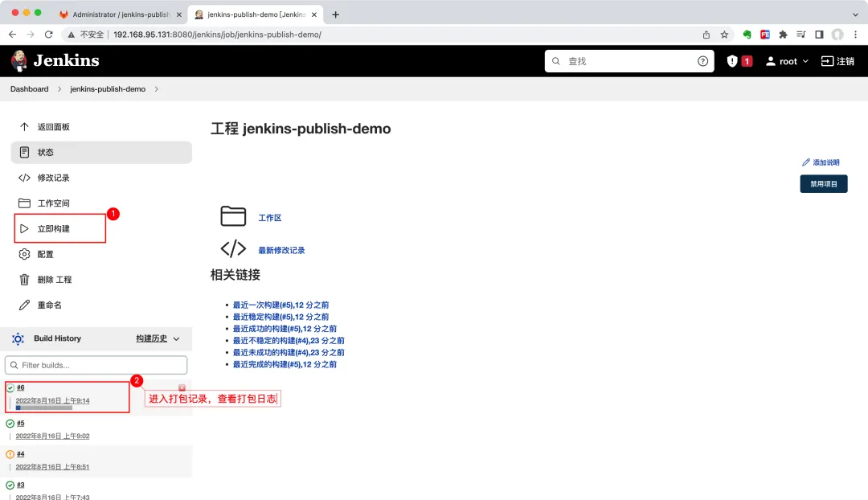Screen dimensions: 868x500
Task: Open the security warning shield icon
Action: (x=732, y=61)
